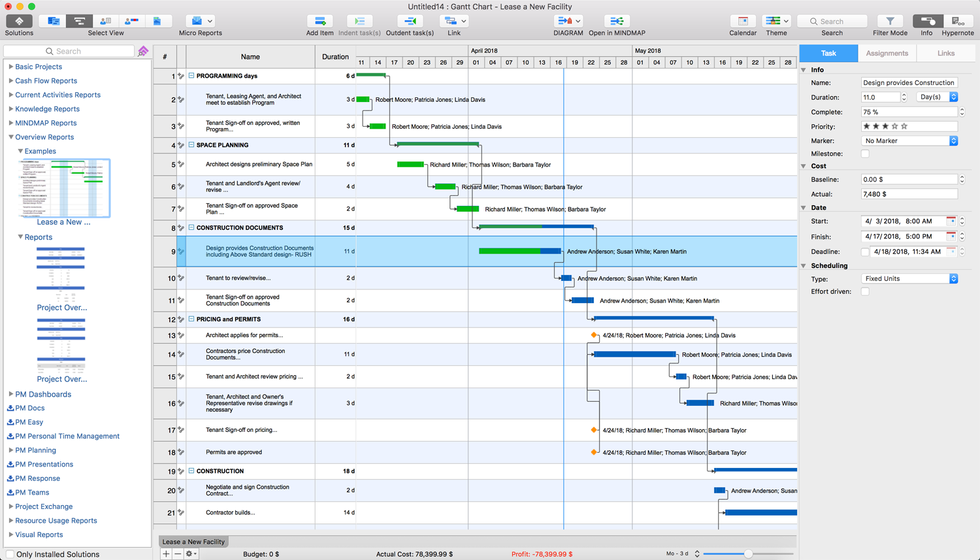Click the Solutions icon

coord(19,22)
